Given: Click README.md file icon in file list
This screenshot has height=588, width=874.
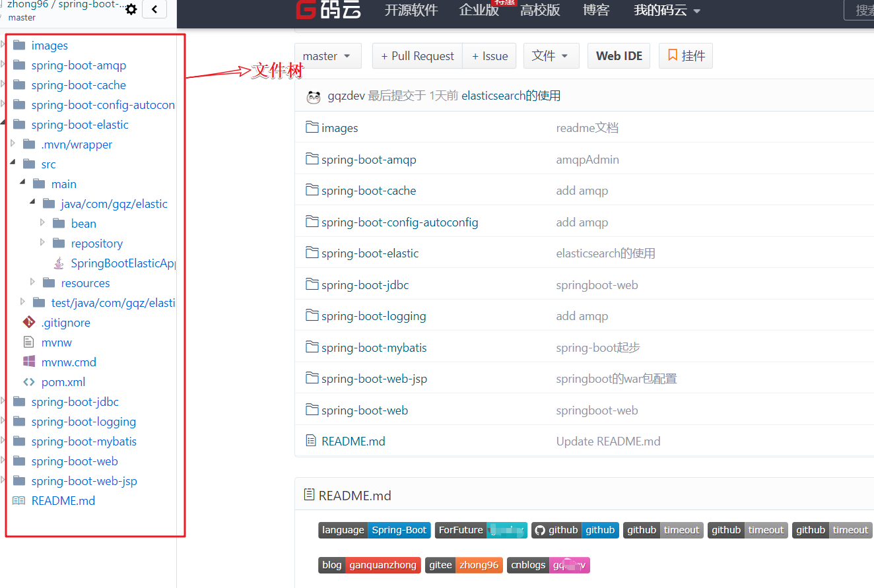Looking at the screenshot, I should (x=312, y=441).
